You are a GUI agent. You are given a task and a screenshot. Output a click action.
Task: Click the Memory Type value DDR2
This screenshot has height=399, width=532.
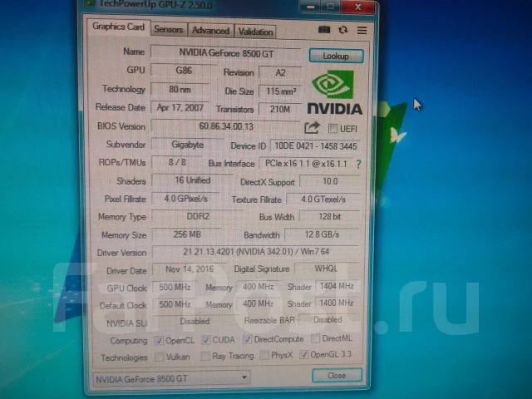(198, 216)
